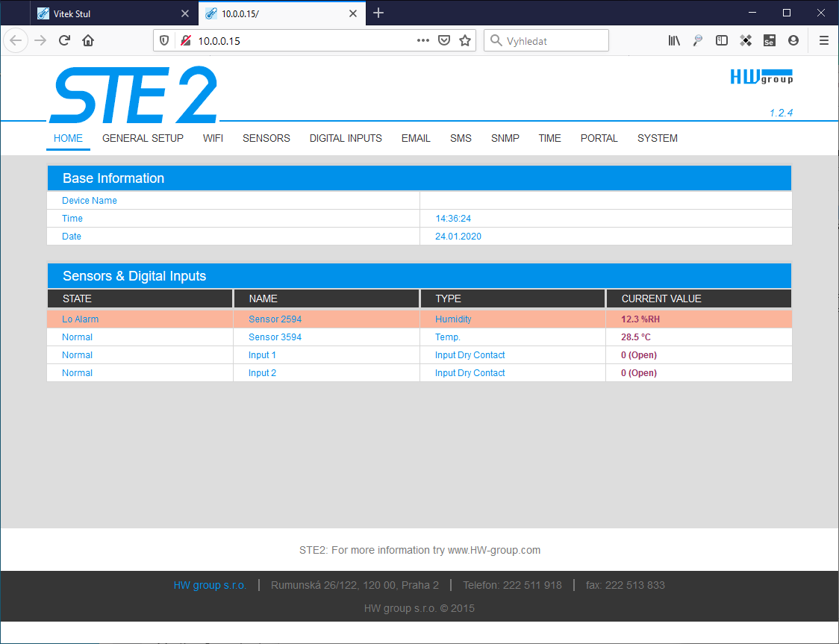Click the firmware version 1.2.4 text
839x644 pixels.
point(782,113)
